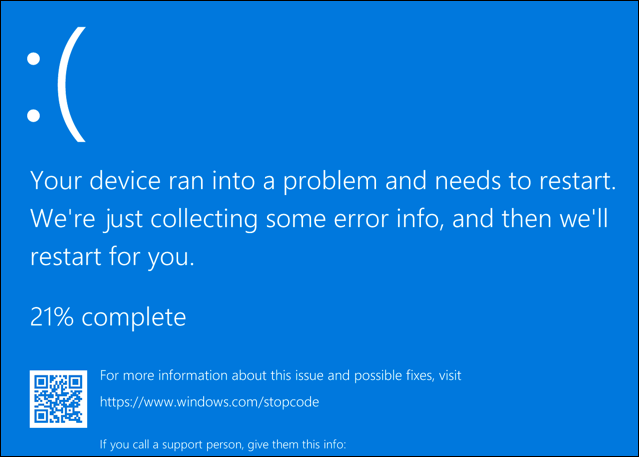Click the "21%" progress number
Image resolution: width=639 pixels, height=457 pixels.
(52, 318)
